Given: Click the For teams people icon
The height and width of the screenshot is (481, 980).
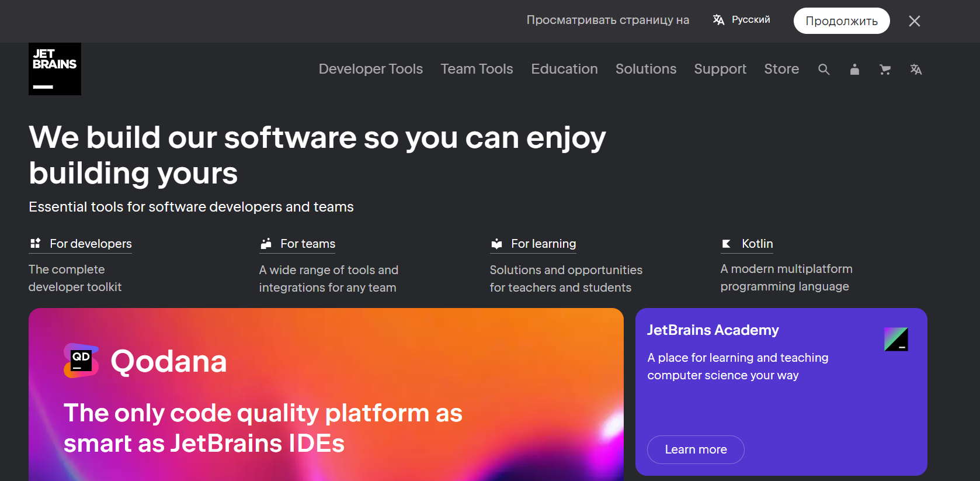Looking at the screenshot, I should (266, 243).
